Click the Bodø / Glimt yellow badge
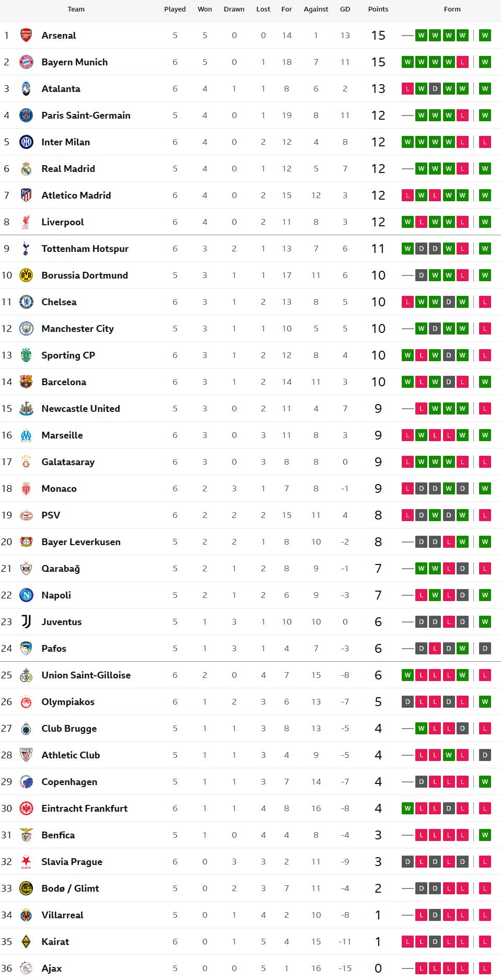This screenshot has width=501, height=980. 26,889
